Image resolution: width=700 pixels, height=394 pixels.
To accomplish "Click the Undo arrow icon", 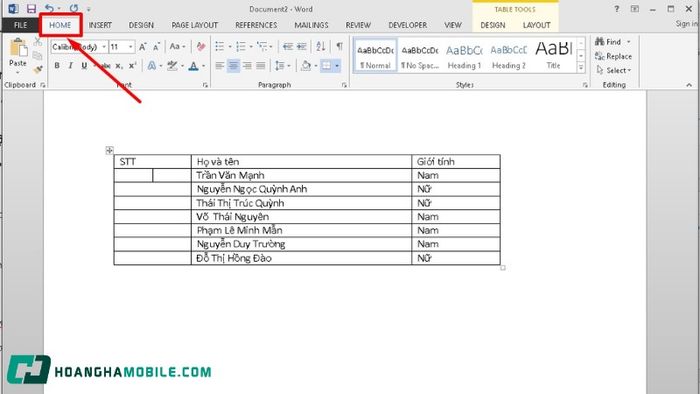I will (50, 8).
